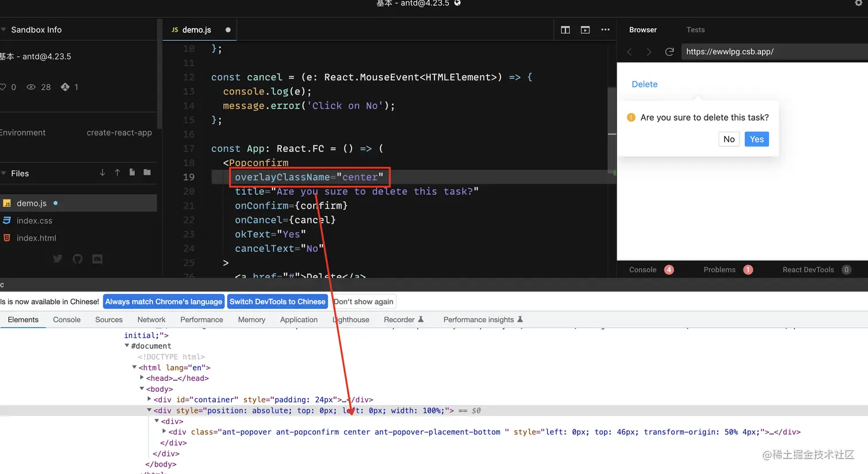Open index.html in the file list
The width and height of the screenshot is (868, 474).
[x=36, y=238]
